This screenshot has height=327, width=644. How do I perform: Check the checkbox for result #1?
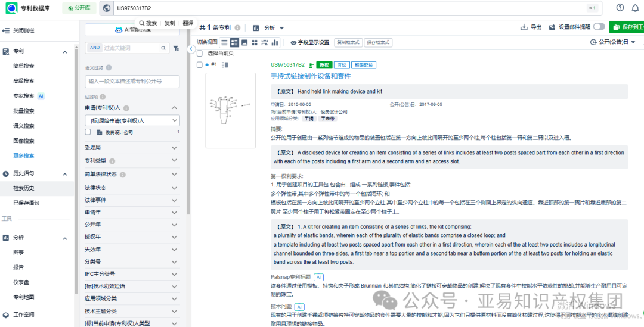coord(200,64)
